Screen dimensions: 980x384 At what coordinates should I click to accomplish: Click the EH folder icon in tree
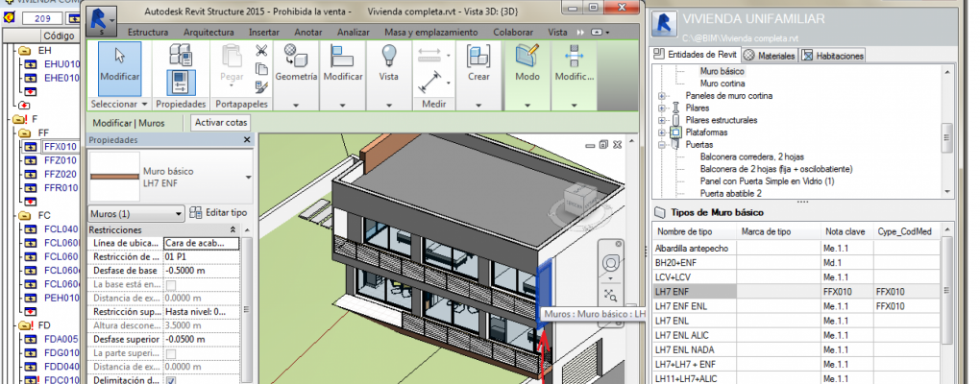[25, 51]
